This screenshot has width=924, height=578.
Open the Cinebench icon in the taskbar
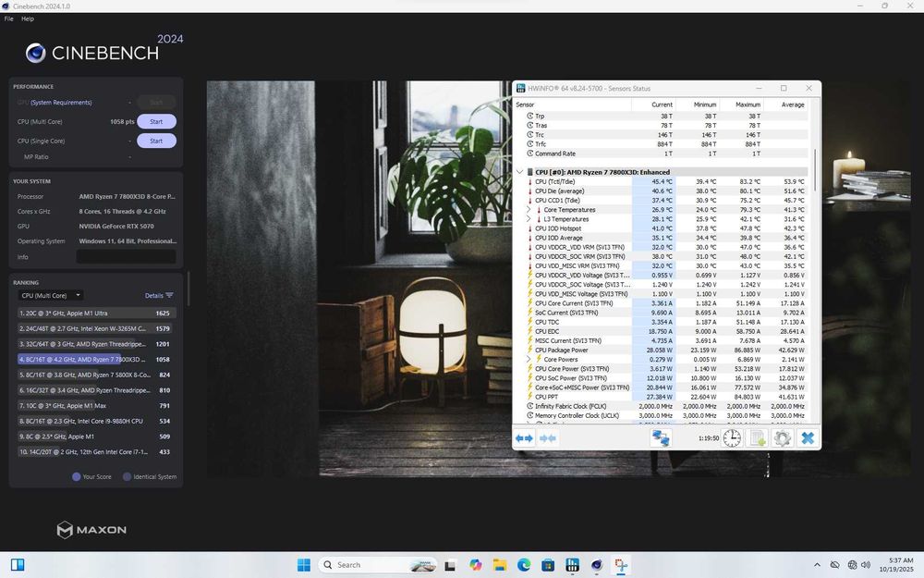pos(597,564)
